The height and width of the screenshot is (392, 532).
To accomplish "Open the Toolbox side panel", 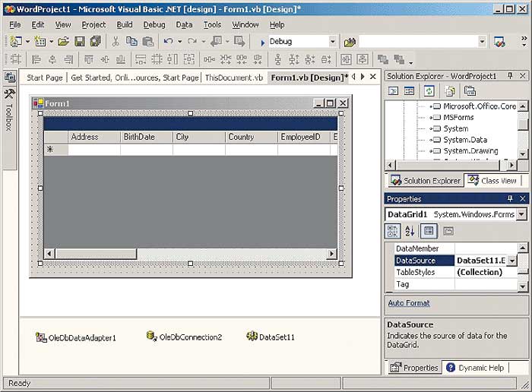I will click(9, 111).
